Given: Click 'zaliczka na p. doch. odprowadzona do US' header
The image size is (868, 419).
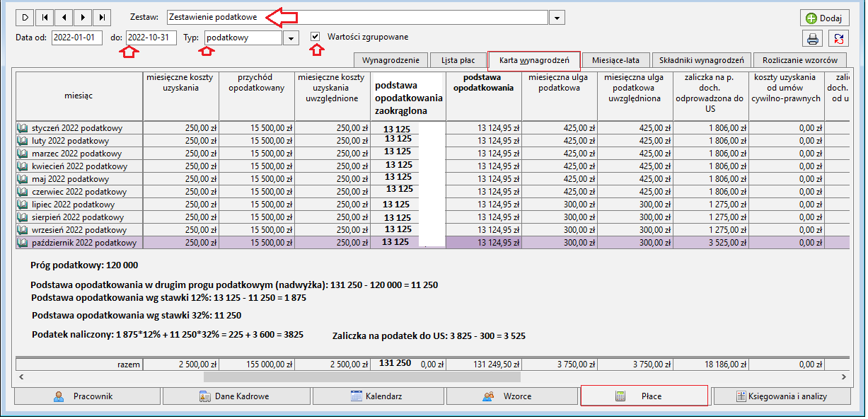Looking at the screenshot, I should point(711,95).
